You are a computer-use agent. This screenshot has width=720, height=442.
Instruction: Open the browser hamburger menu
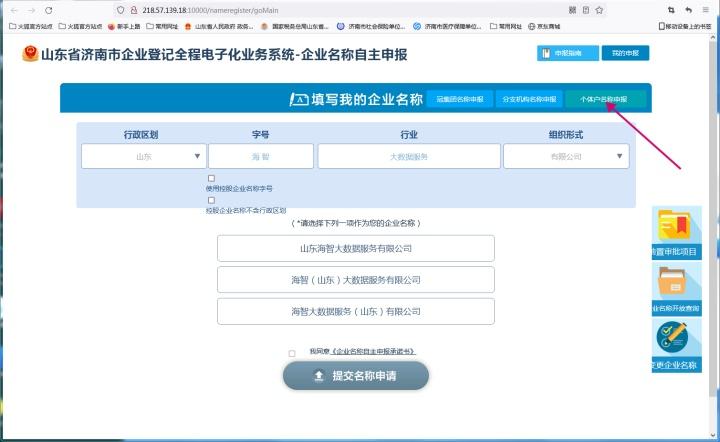tap(705, 10)
